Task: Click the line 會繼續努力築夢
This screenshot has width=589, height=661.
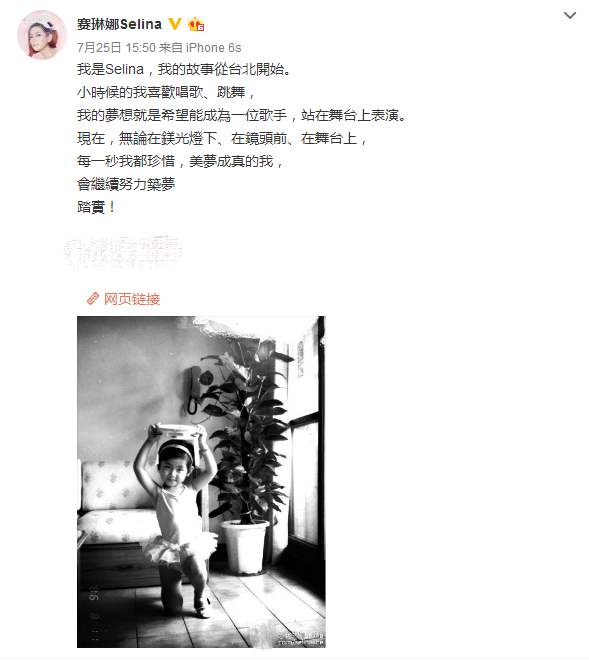Action: pos(126,184)
